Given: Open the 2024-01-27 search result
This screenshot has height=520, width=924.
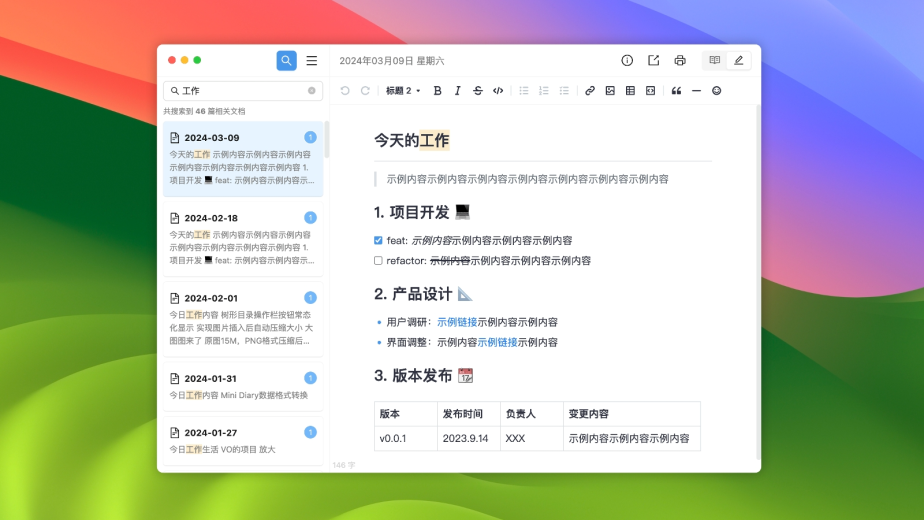Looking at the screenshot, I should click(243, 441).
